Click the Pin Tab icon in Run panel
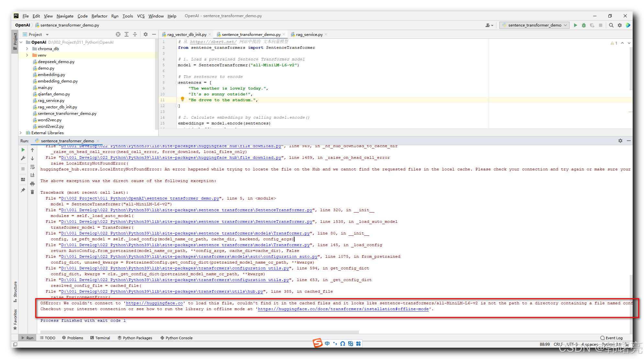This screenshot has width=644, height=359. (x=23, y=190)
